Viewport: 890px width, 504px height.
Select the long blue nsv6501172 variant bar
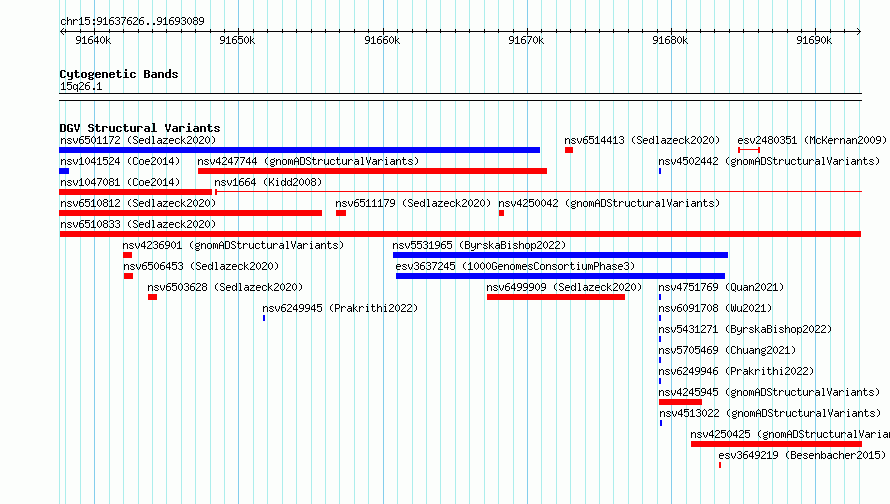pyautogui.click(x=300, y=150)
